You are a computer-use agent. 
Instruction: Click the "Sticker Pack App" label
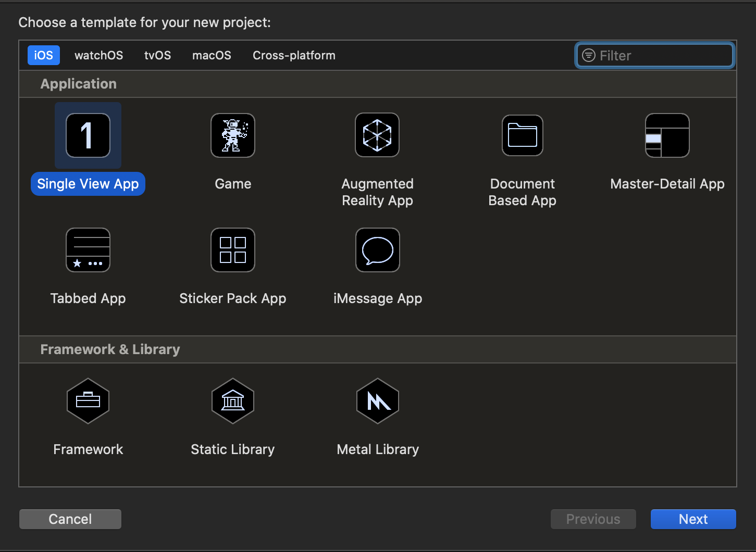233,298
